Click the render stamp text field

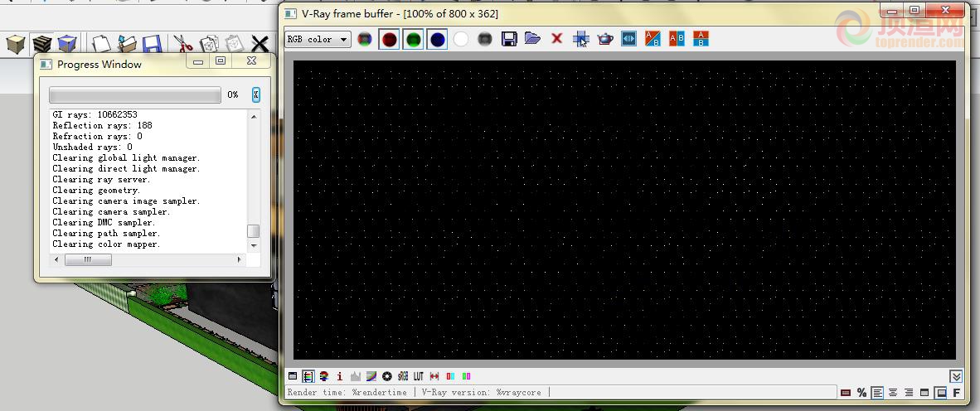[x=560, y=392]
